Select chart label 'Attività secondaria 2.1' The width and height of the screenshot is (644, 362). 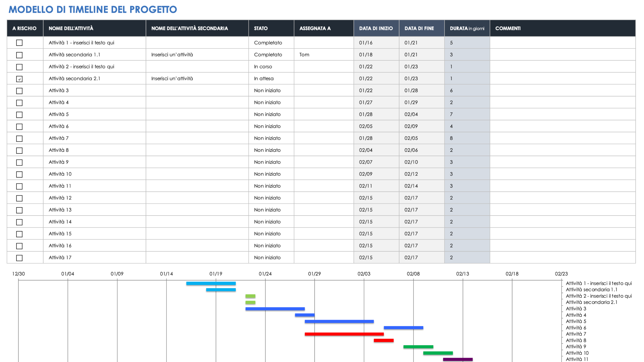coord(591,302)
